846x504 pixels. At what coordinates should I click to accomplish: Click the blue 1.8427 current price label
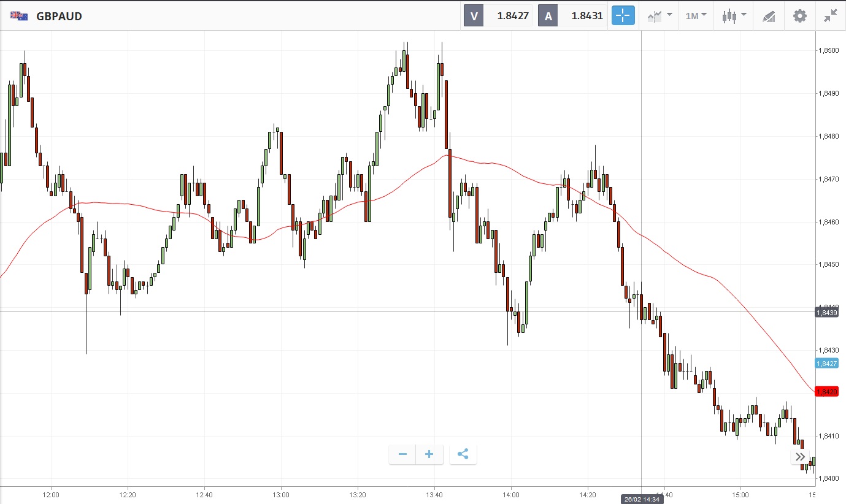[827, 364]
